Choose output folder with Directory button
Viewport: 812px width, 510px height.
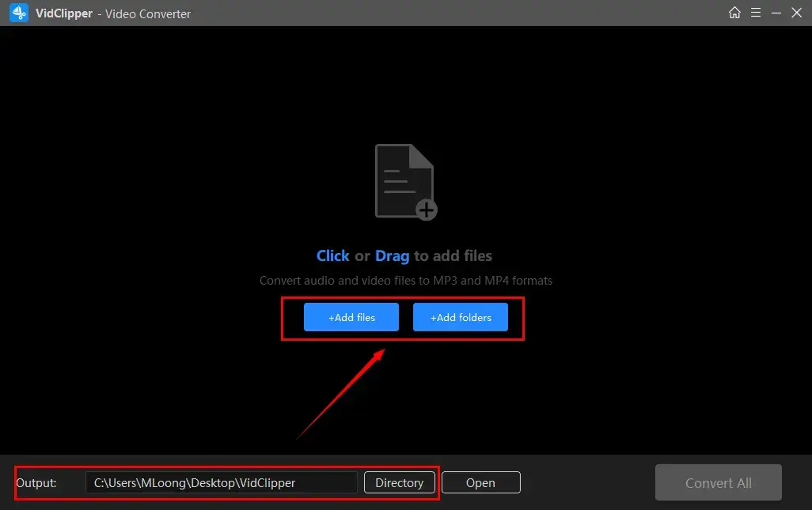tap(399, 482)
